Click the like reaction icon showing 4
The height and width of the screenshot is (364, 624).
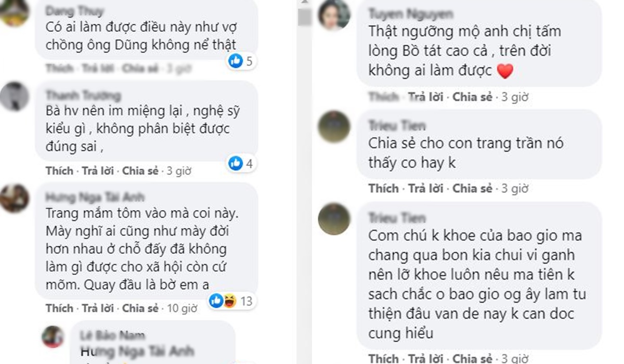pyautogui.click(x=236, y=164)
